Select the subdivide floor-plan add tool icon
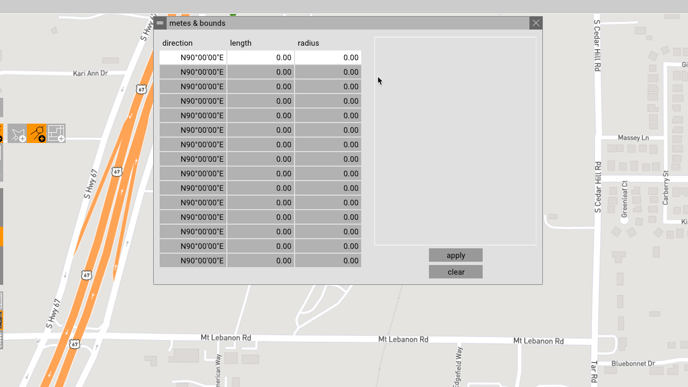Viewport: 688px width, 387px height. pyautogui.click(x=56, y=133)
